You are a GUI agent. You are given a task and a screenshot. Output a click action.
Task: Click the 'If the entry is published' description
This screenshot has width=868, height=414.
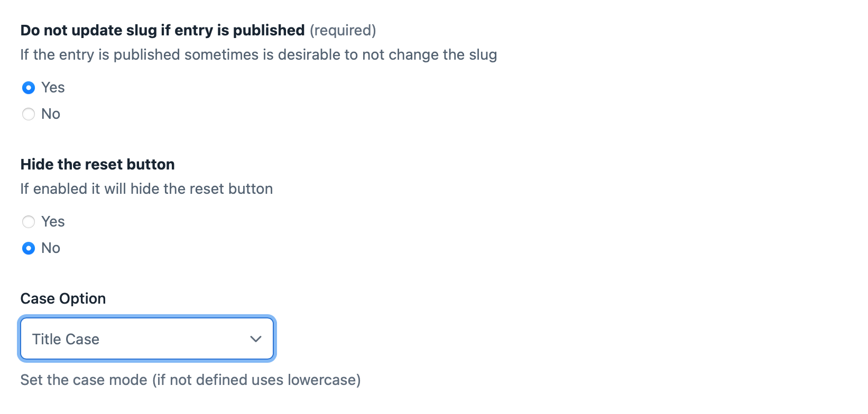258,55
